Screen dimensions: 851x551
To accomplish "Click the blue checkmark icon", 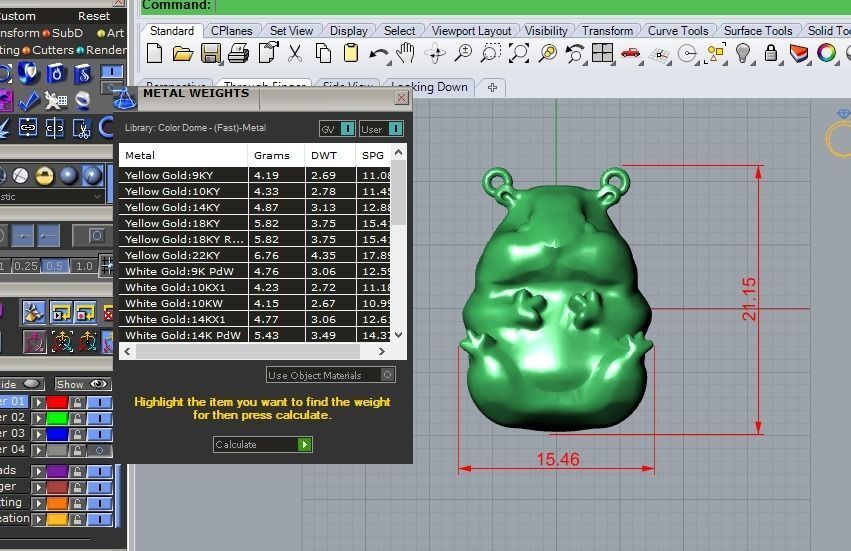I will click(x=28, y=100).
